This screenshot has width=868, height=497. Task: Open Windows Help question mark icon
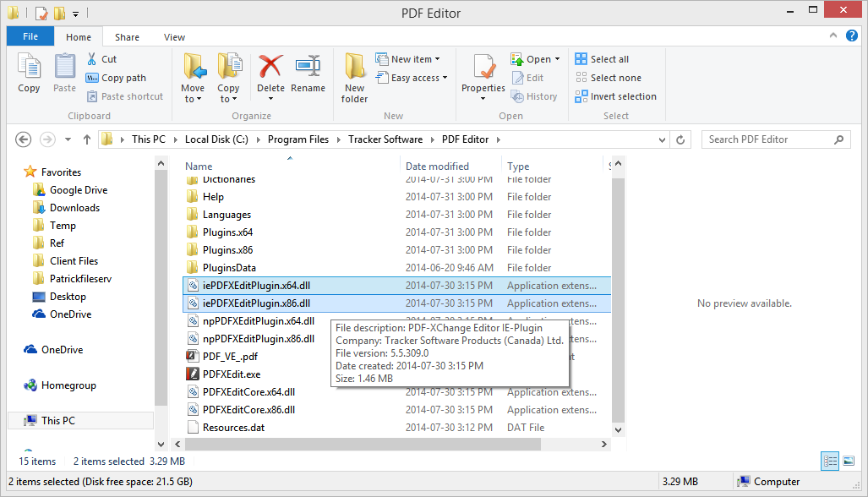pyautogui.click(x=852, y=36)
